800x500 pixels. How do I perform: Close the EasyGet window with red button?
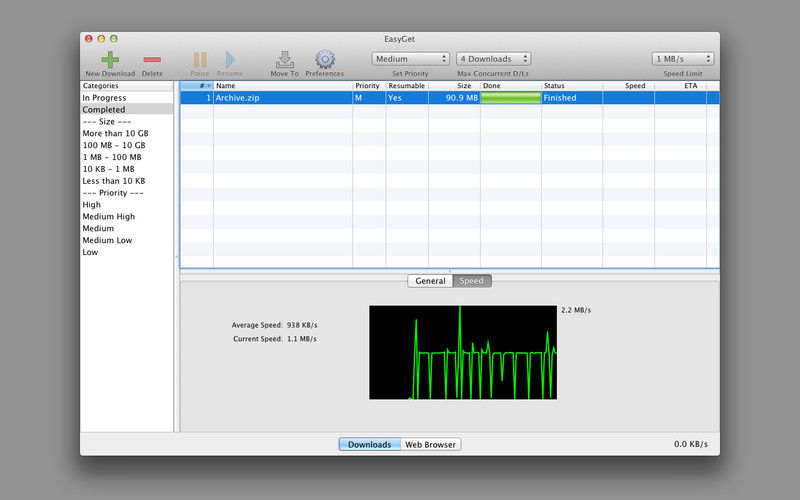(x=89, y=39)
